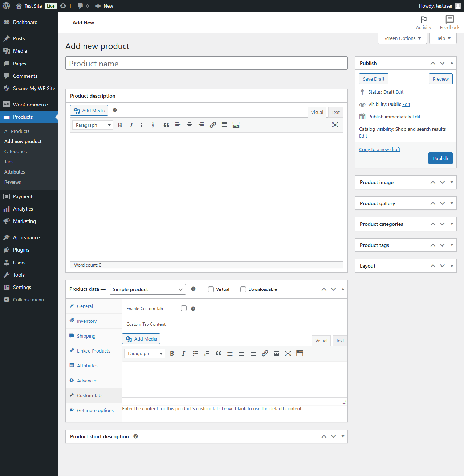
Task: Click updates icon in admin bar
Action: [x=66, y=6]
